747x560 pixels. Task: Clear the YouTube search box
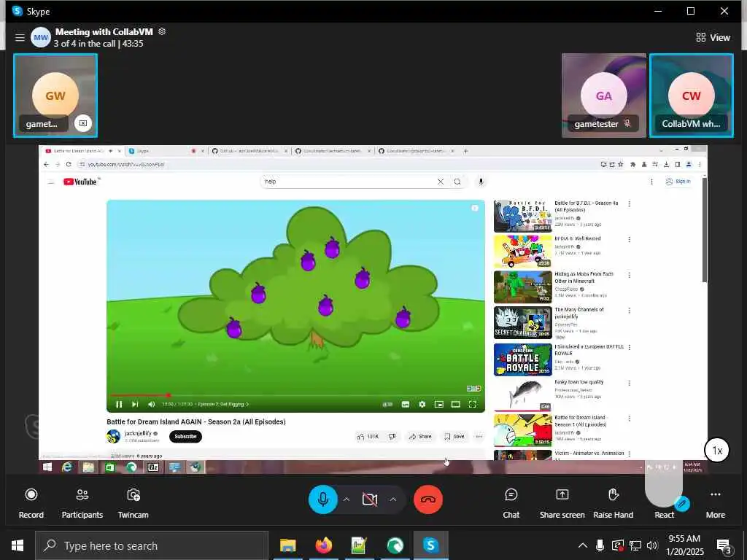[440, 182]
